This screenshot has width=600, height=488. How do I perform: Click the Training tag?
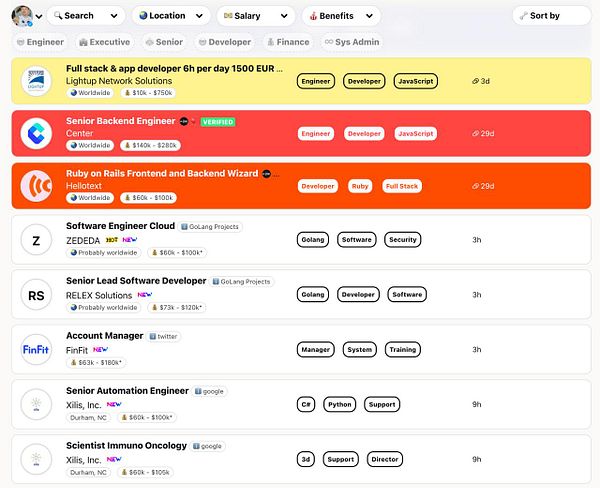coord(403,349)
